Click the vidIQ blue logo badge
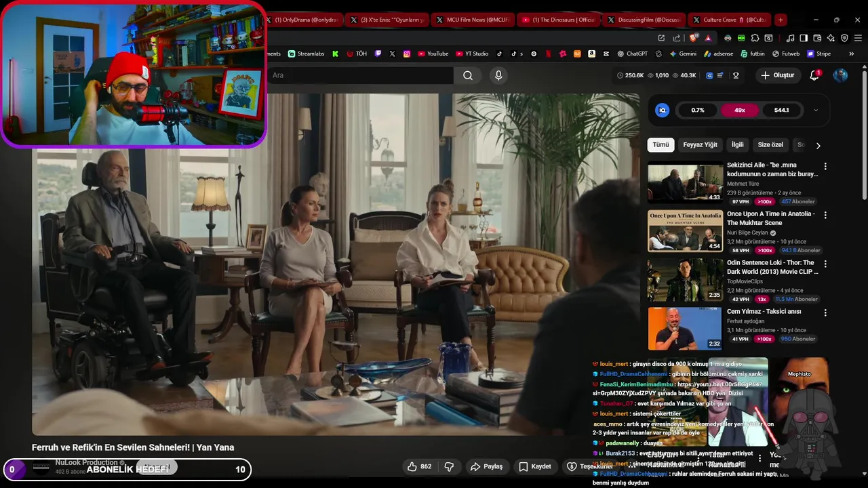Image resolution: width=868 pixels, height=488 pixels. (x=663, y=110)
